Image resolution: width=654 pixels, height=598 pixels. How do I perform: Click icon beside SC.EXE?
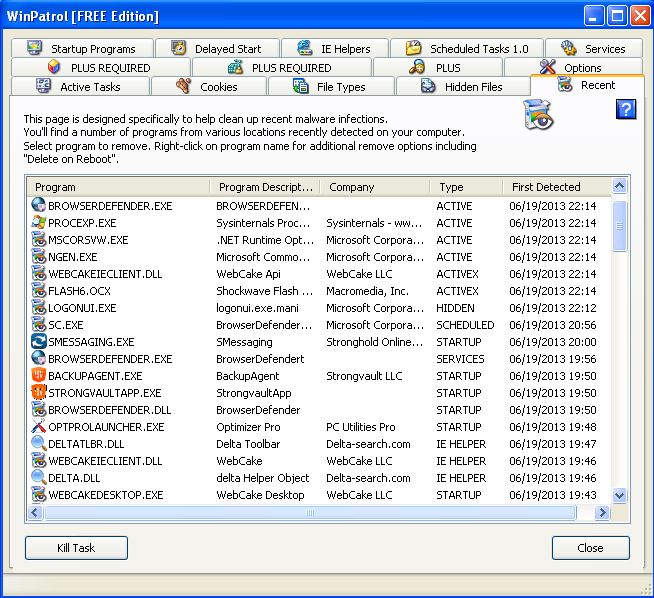tap(38, 324)
